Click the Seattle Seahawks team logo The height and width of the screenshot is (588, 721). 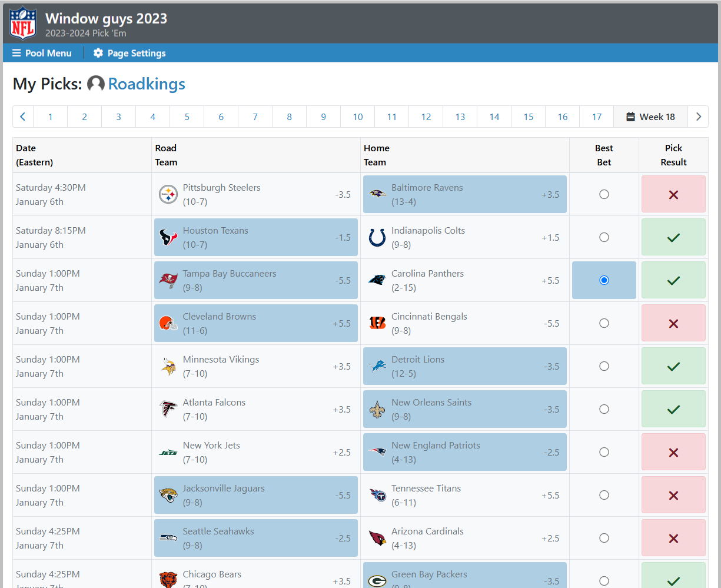click(168, 538)
